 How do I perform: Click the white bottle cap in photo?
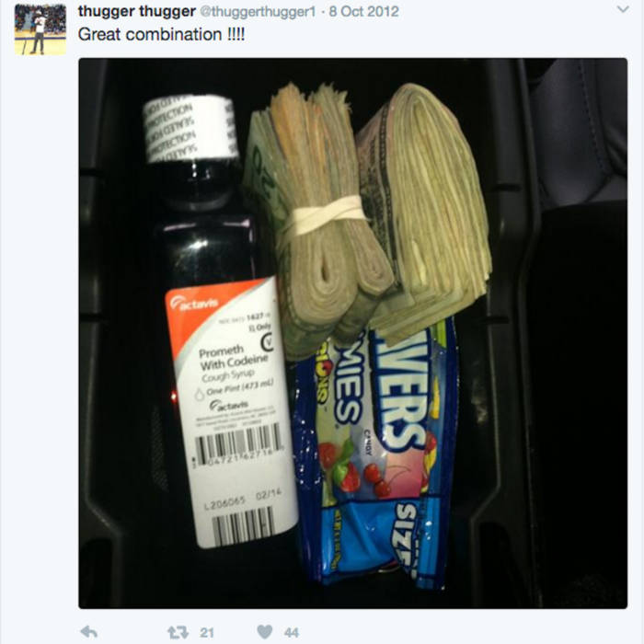pyautogui.click(x=190, y=128)
